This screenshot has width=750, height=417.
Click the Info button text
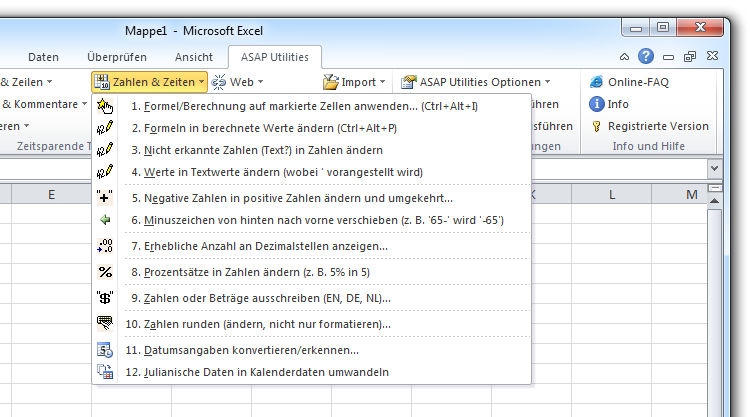coord(618,104)
